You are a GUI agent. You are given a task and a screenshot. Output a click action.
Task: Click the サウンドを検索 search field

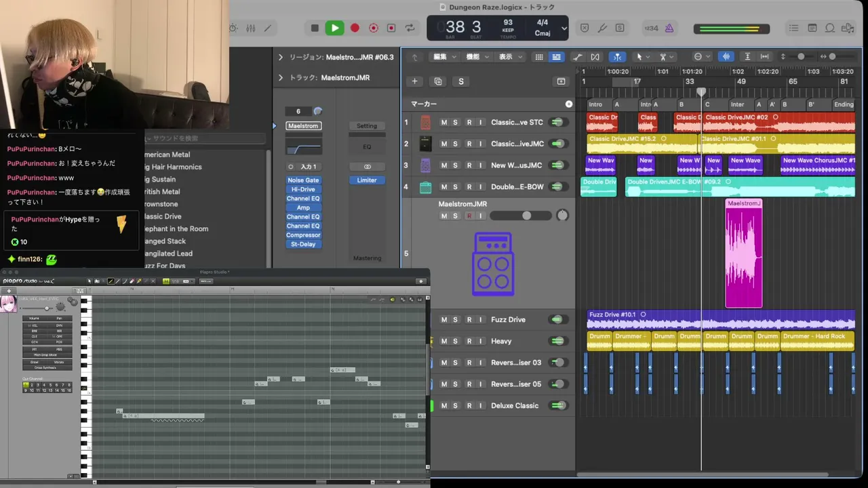click(x=203, y=138)
